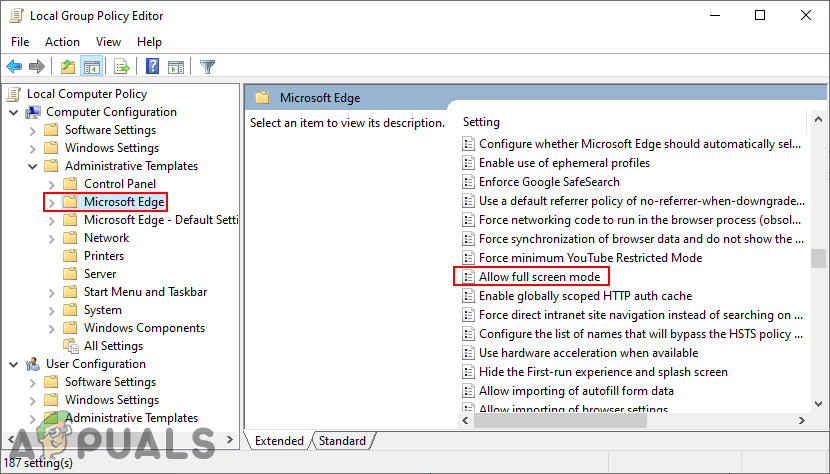
Task: Toggle the Show/Hide Action Pane icon
Action: (x=176, y=67)
